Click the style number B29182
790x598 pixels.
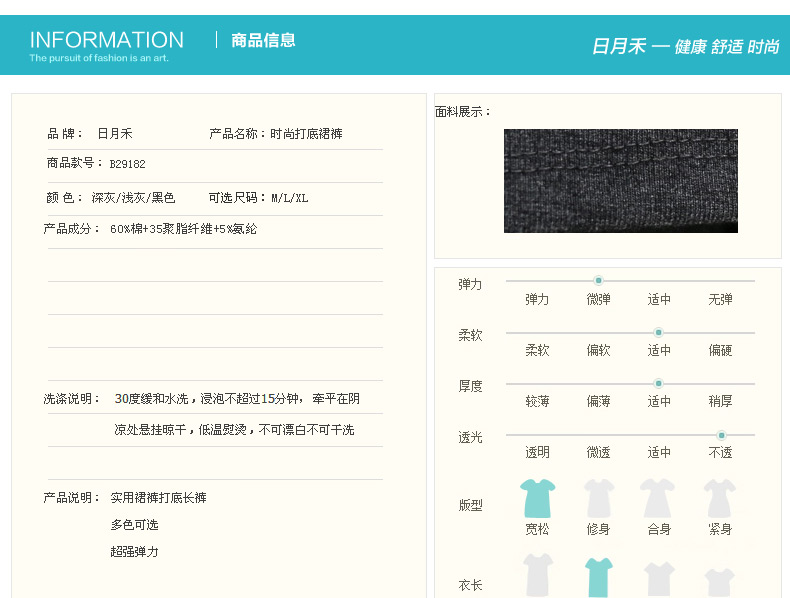[127, 164]
